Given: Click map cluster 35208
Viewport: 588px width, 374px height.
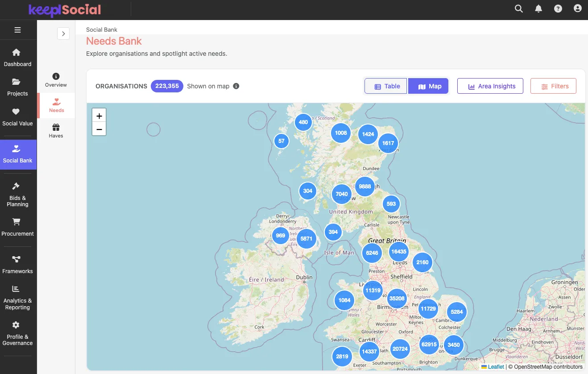Looking at the screenshot, I should pos(397,299).
